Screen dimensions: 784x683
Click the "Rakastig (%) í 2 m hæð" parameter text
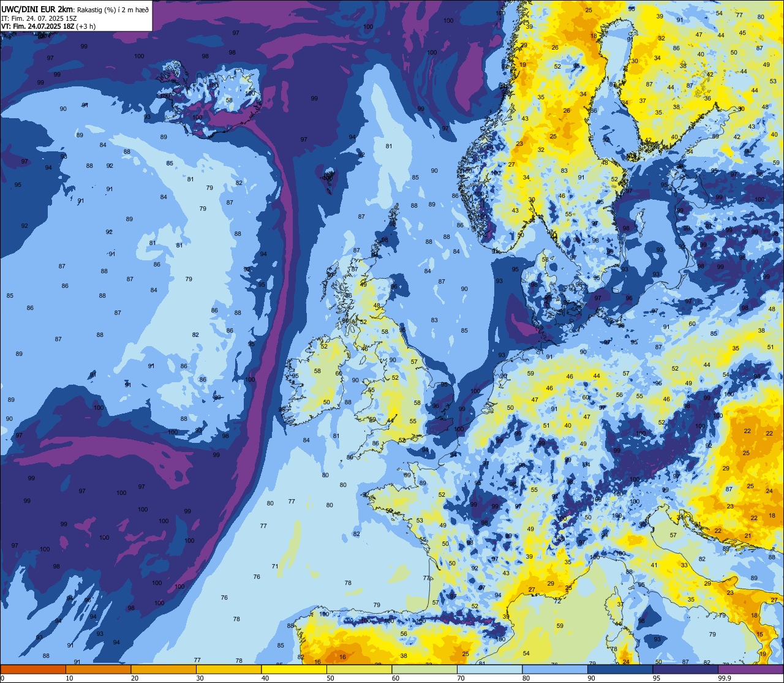click(113, 10)
